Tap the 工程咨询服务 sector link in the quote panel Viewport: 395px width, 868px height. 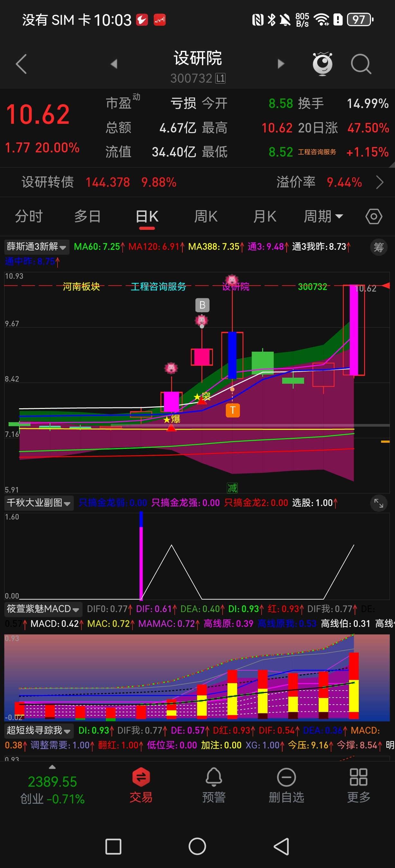(x=317, y=152)
